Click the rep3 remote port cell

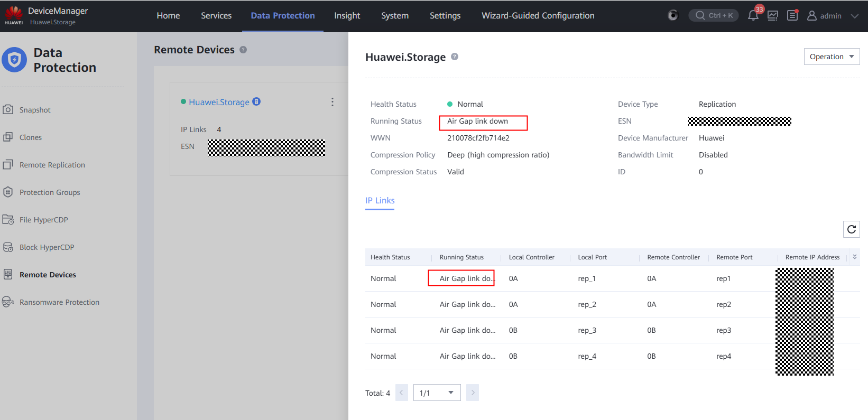[724, 330]
